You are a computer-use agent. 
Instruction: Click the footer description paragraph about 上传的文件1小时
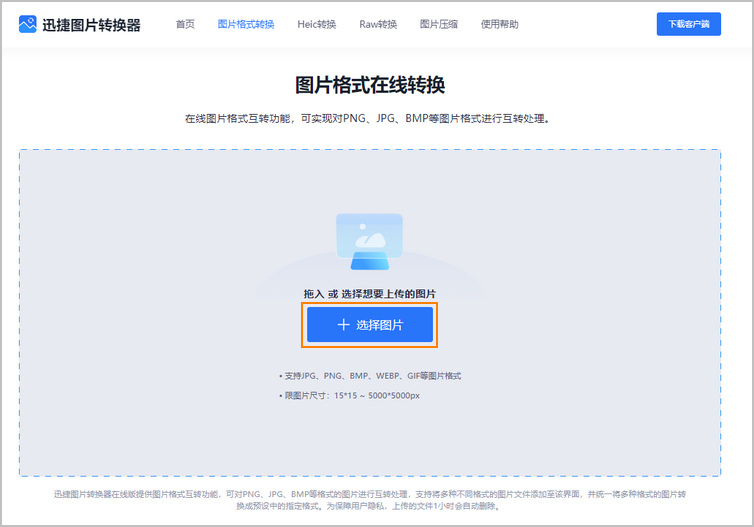tap(369, 500)
